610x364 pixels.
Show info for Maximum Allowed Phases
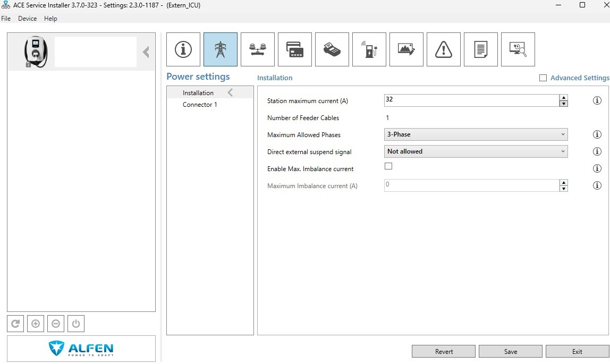(x=597, y=134)
